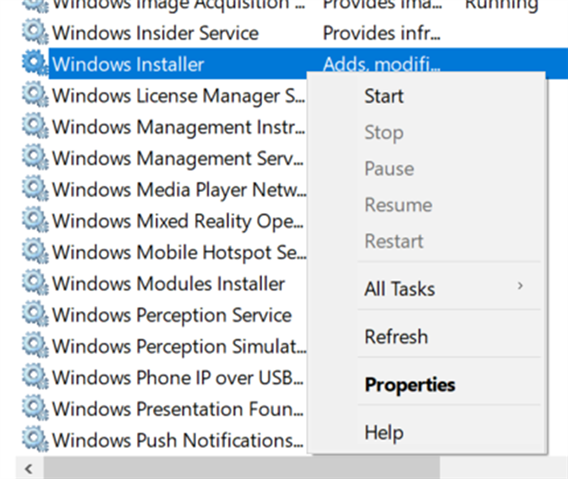Click gear icon of Windows Mobile Hotspot Se...

(x=35, y=252)
